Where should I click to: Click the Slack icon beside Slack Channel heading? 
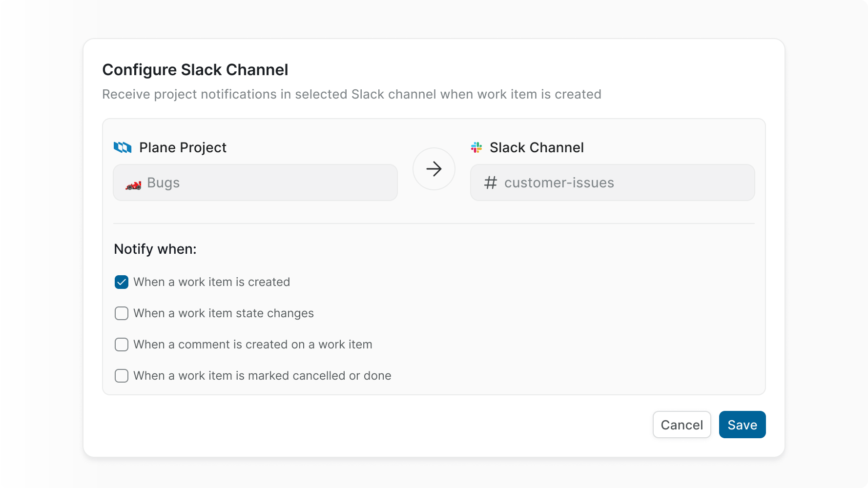click(x=476, y=147)
